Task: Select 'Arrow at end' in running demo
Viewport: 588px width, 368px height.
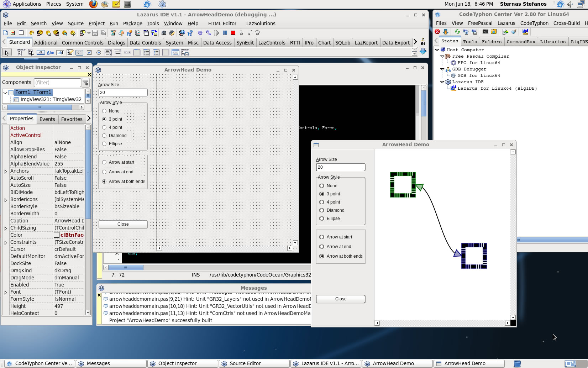Action: coord(322,247)
